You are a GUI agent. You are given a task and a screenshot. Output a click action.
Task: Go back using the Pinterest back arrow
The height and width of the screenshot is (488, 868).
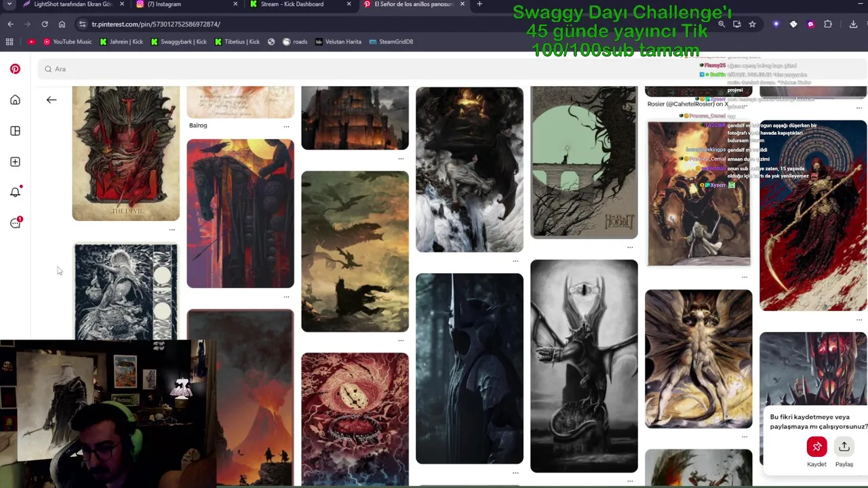click(52, 100)
